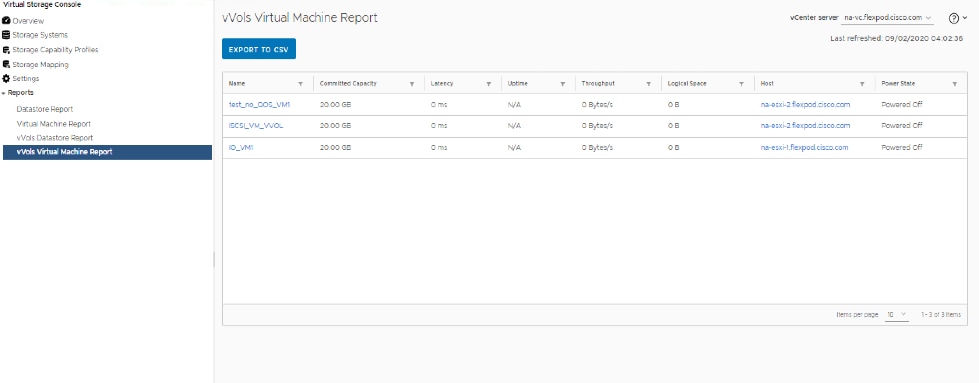The height and width of the screenshot is (383, 979).
Task: Click the Storage Capability Profiles icon
Action: 6,50
